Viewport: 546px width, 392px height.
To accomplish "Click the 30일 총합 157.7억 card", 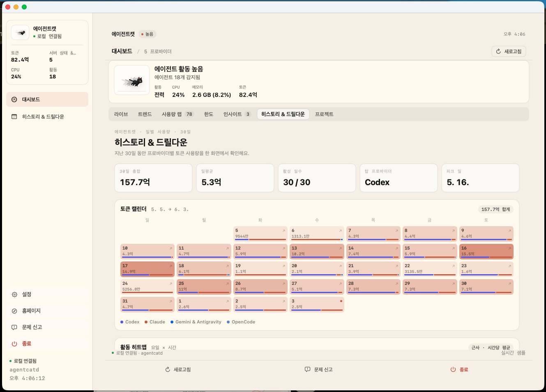I will coord(153,178).
